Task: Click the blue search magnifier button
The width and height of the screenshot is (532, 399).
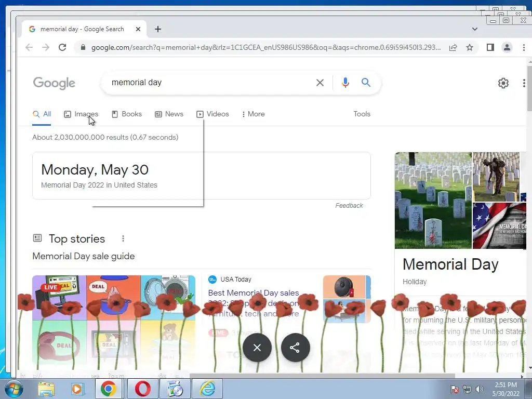Action: tap(366, 83)
